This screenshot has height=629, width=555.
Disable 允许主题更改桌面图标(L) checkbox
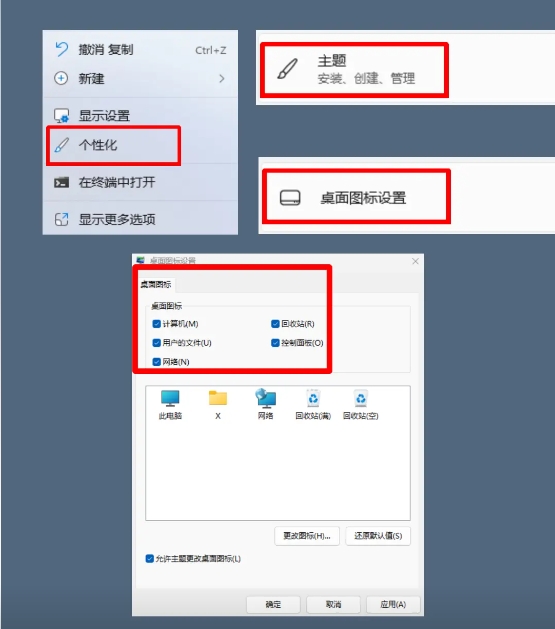point(150,558)
